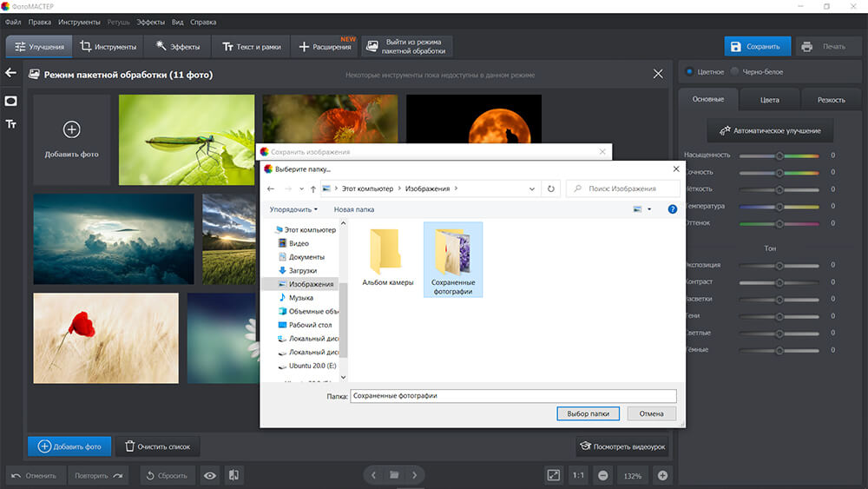This screenshot has width=868, height=489.
Task: Toggle the eye preview icon
Action: [x=210, y=475]
